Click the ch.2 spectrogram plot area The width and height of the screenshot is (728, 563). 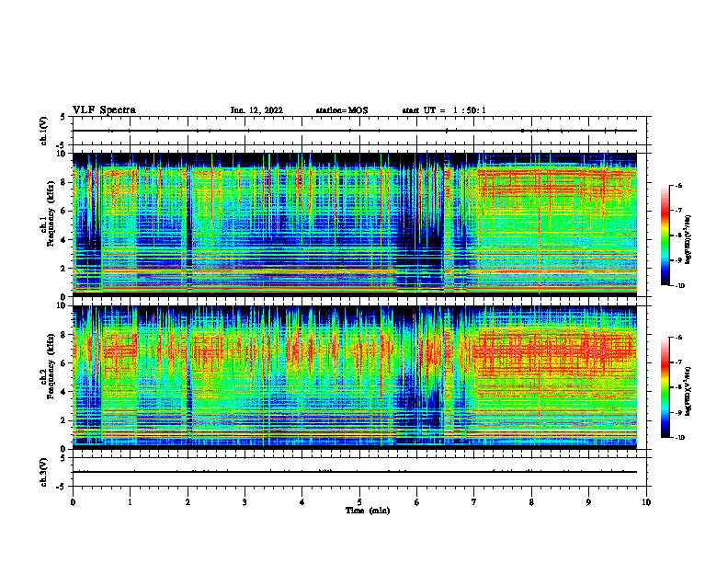[355, 377]
